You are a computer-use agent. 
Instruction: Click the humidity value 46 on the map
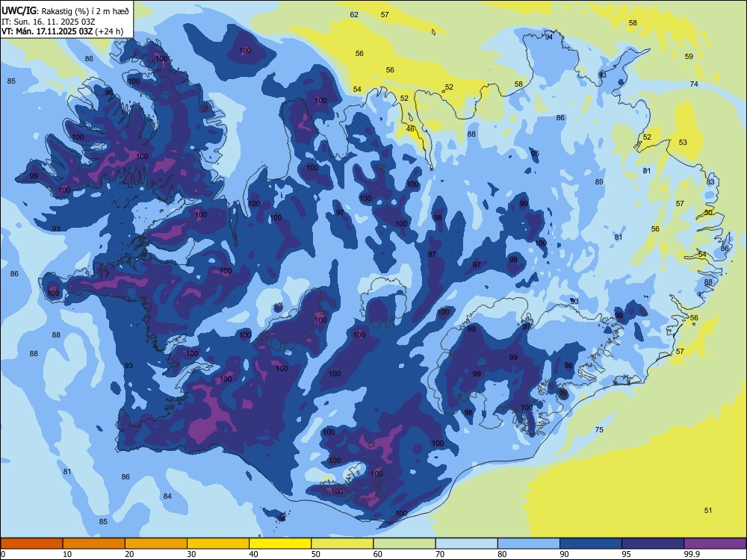pos(410,128)
